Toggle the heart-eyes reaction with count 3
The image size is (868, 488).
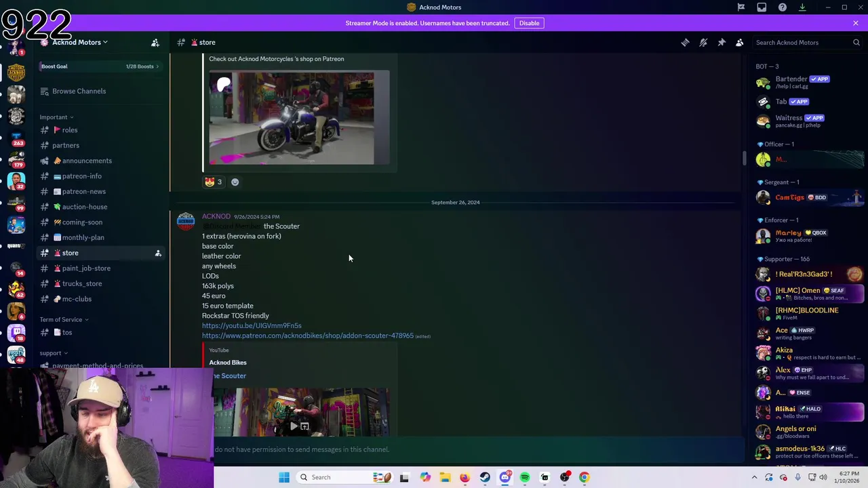coord(214,182)
